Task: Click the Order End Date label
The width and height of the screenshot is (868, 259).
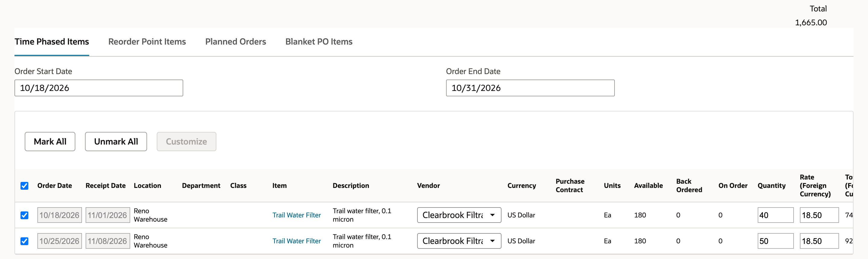Action: [x=473, y=71]
